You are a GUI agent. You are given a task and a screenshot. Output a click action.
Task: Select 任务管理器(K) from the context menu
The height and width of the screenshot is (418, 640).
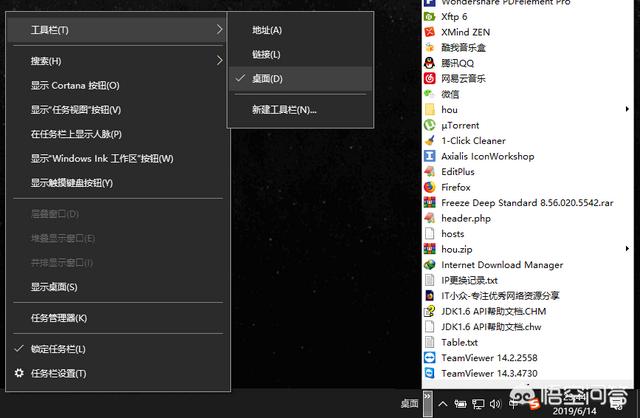pyautogui.click(x=59, y=318)
